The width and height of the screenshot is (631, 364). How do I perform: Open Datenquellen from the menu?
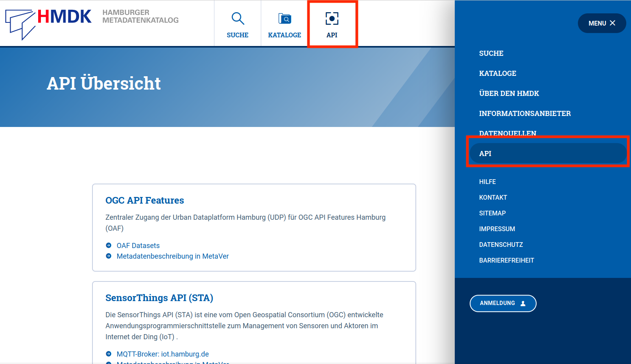[507, 133]
